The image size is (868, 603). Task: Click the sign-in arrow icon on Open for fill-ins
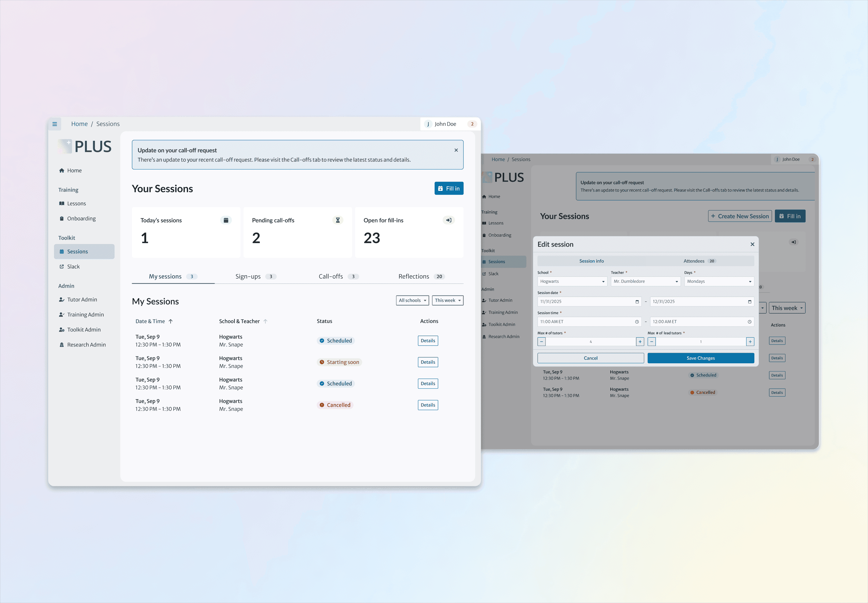pos(449,220)
